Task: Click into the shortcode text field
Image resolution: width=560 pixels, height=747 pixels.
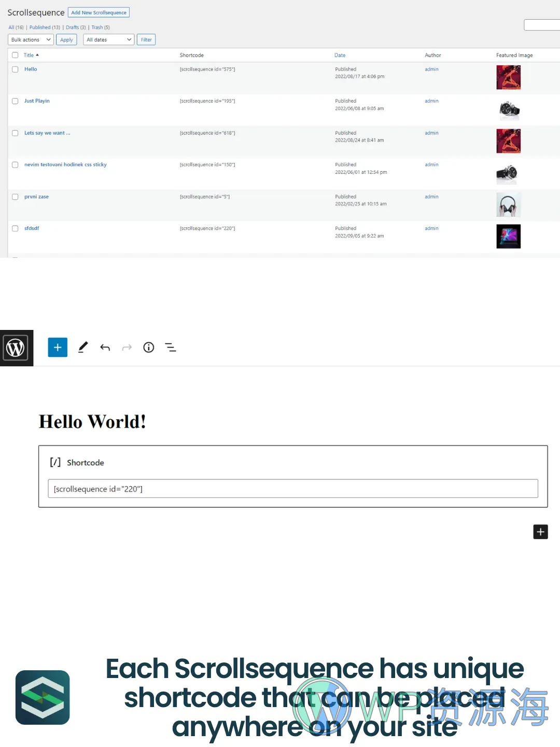Action: click(x=292, y=489)
